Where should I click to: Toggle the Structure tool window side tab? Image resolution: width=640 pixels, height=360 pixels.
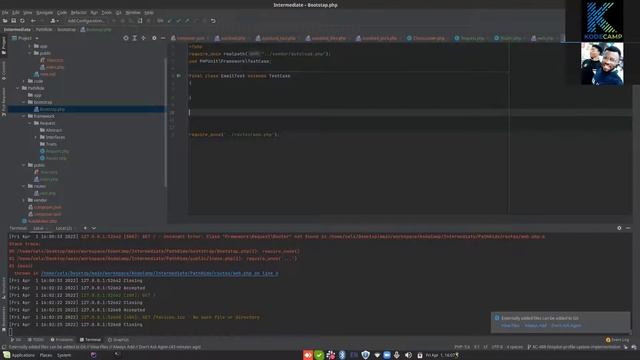click(4, 288)
